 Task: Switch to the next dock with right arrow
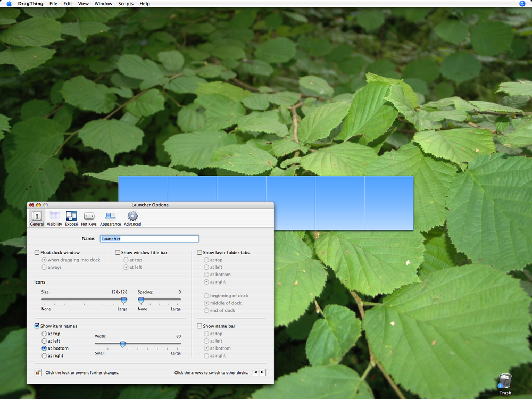coord(262,372)
